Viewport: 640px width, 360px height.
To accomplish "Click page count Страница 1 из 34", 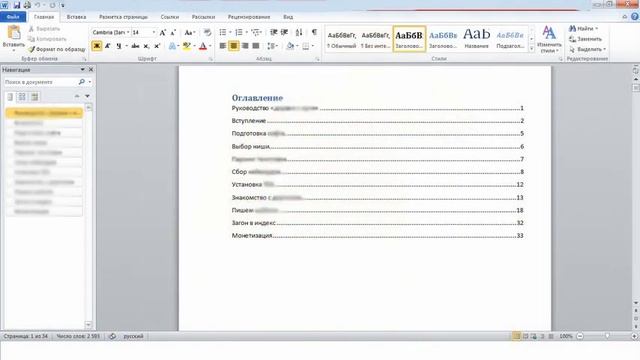I will pyautogui.click(x=26, y=336).
